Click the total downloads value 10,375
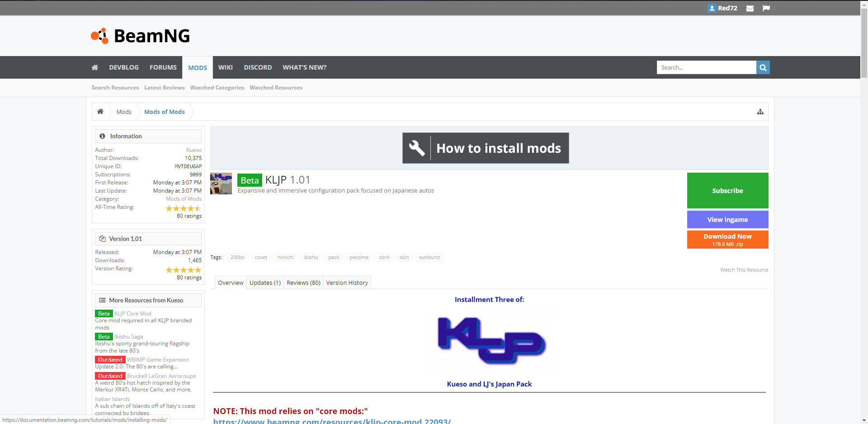This screenshot has width=868, height=424. pyautogui.click(x=193, y=158)
